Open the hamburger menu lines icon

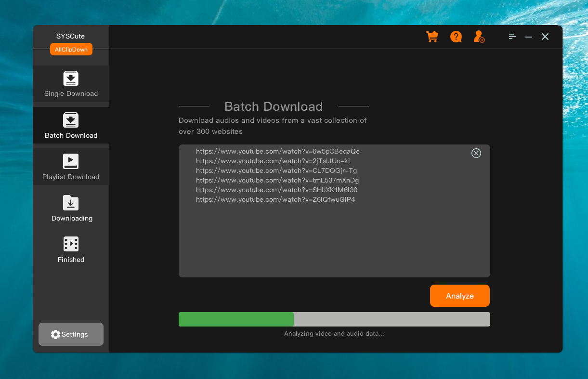[x=512, y=36]
